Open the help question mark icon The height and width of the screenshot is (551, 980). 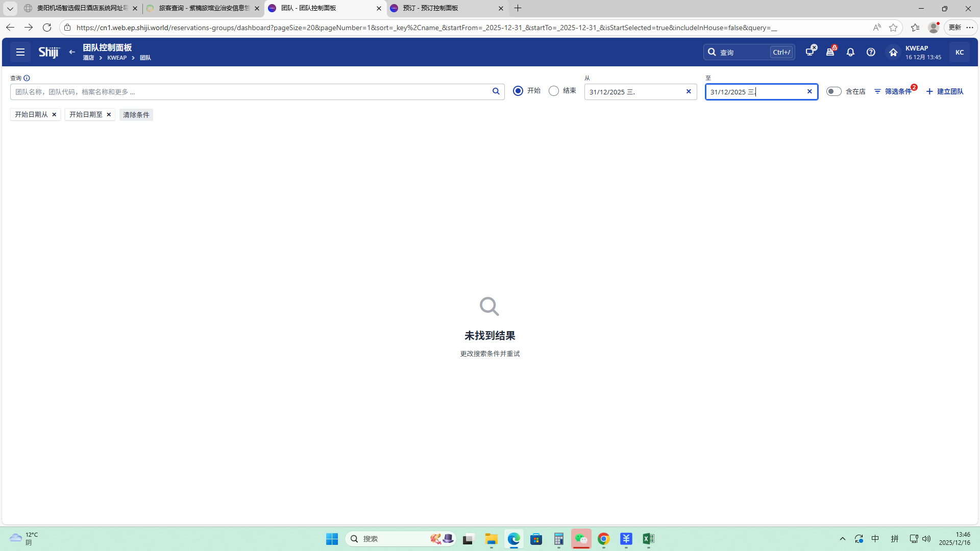(871, 52)
